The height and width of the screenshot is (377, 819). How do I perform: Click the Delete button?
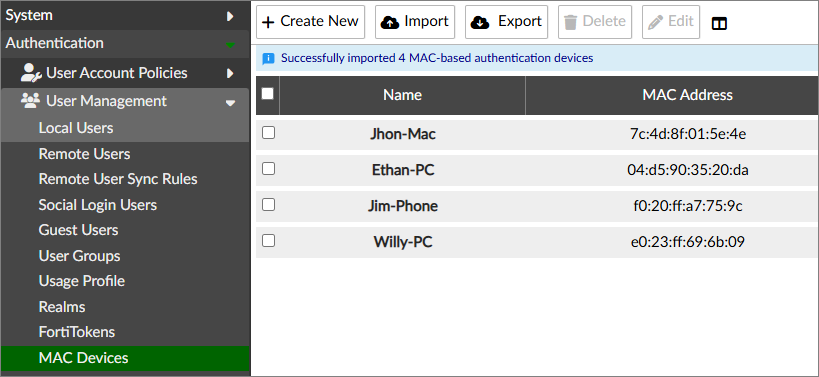pyautogui.click(x=595, y=22)
